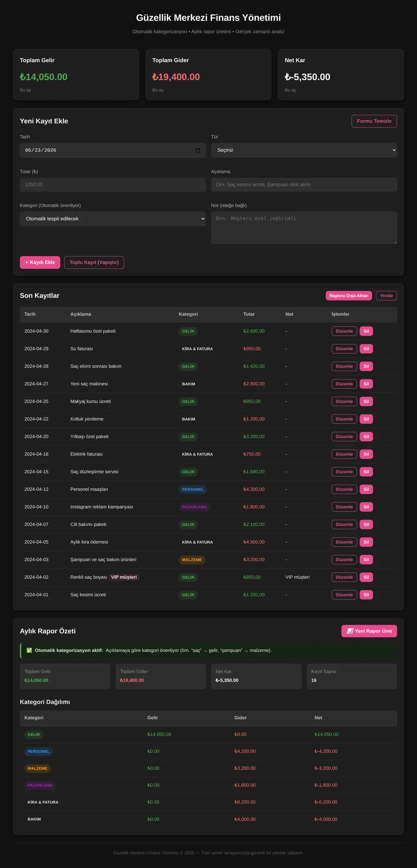Click into the Açıklama description field
Image resolution: width=417 pixels, height=868 pixels.
[x=304, y=185]
